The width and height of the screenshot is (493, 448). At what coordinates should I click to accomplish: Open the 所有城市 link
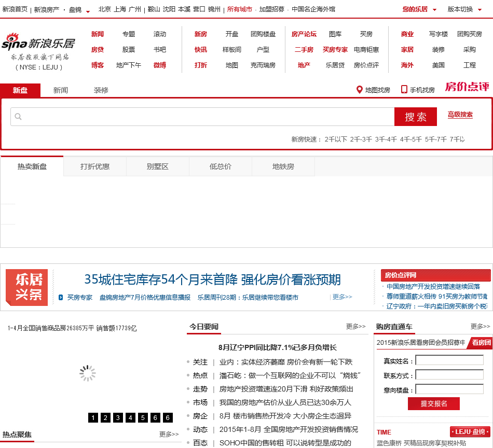pos(240,9)
